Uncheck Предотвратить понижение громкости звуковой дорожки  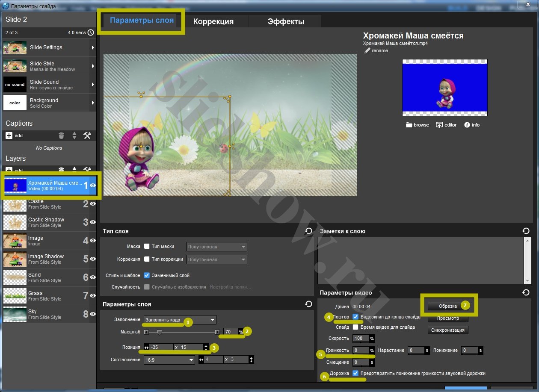point(355,373)
